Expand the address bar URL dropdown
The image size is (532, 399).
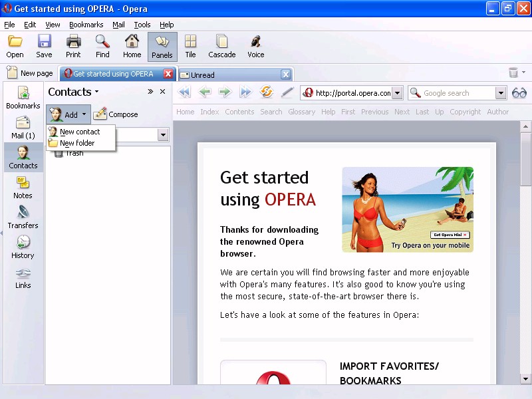pos(397,93)
